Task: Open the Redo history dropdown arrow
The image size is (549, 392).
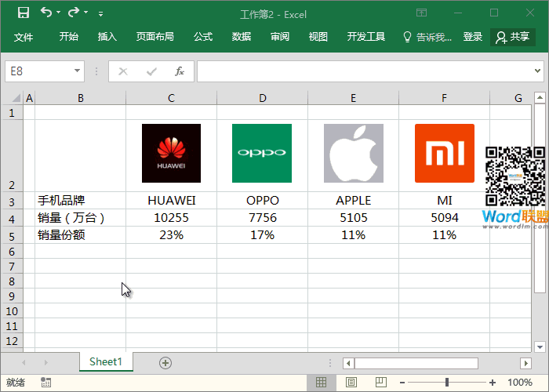Action: [x=85, y=13]
